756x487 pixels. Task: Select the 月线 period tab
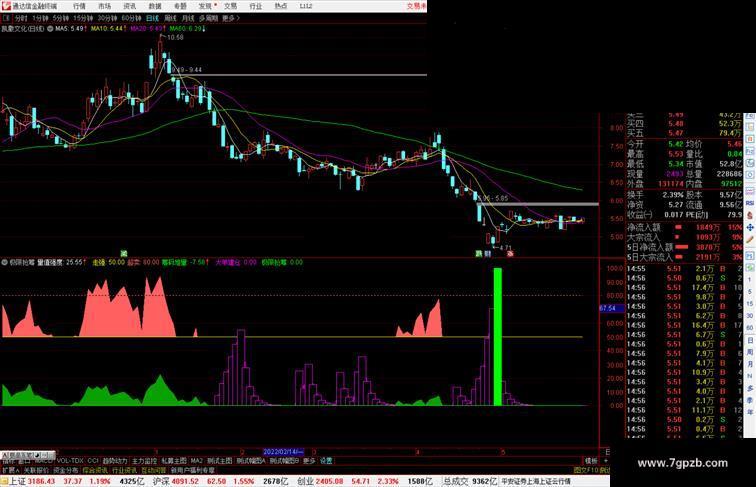tap(188, 18)
